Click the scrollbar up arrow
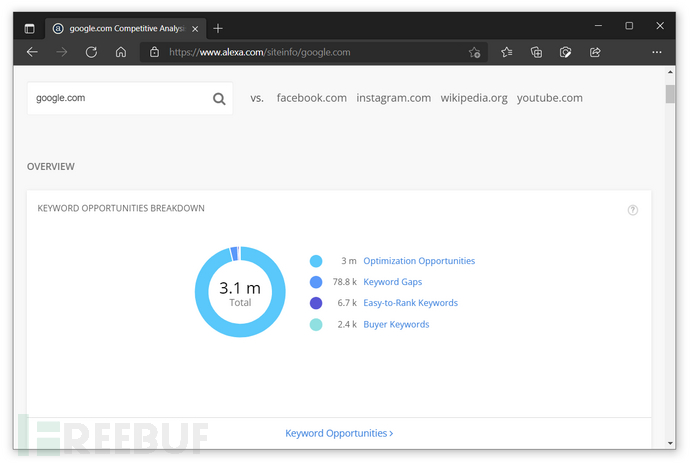 tap(670, 72)
